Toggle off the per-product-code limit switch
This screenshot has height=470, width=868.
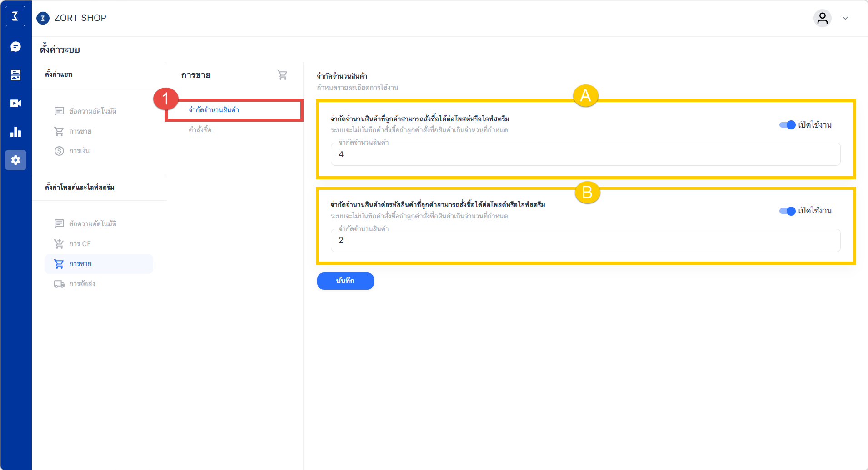pyautogui.click(x=787, y=211)
